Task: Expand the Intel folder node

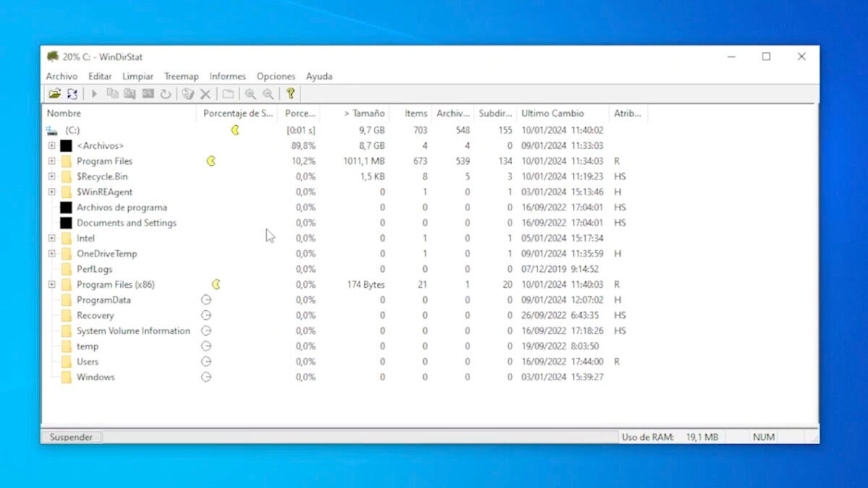Action: tap(51, 238)
